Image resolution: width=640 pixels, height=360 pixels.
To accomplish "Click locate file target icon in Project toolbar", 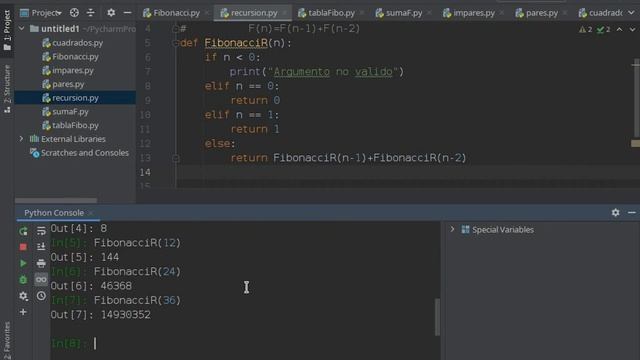I will tap(74, 13).
